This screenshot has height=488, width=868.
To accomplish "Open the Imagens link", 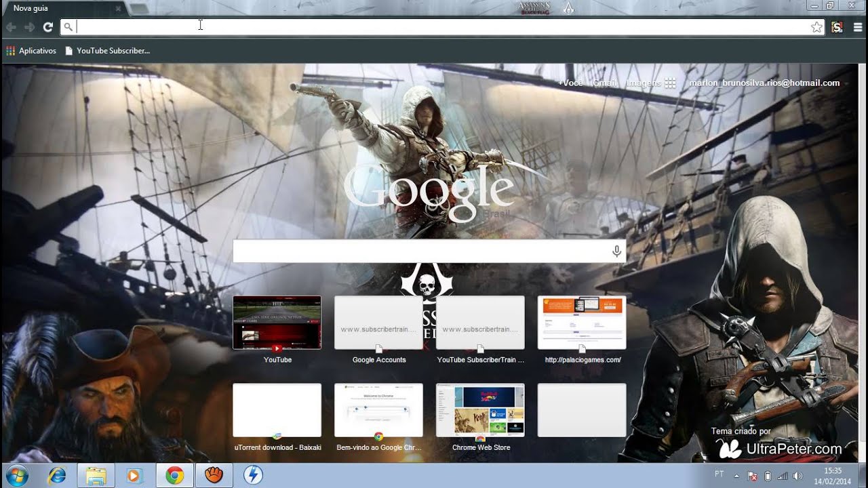I will coord(644,83).
